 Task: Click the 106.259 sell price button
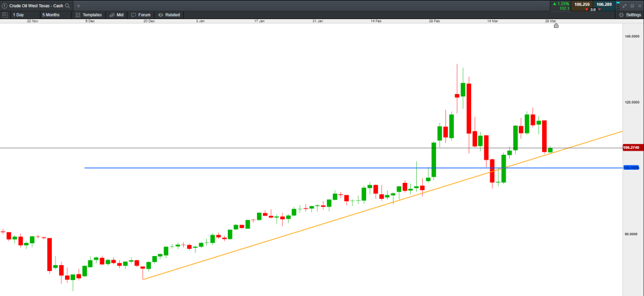tap(582, 6)
